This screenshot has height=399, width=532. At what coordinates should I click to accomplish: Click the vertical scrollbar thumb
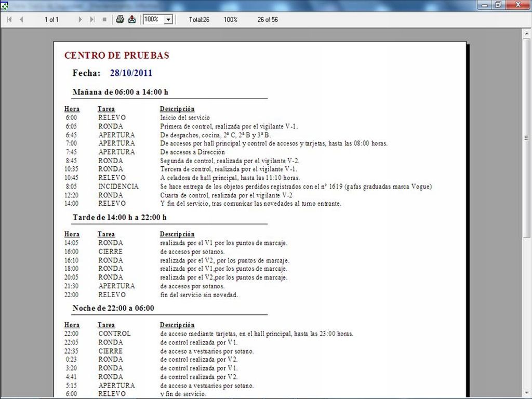527,138
